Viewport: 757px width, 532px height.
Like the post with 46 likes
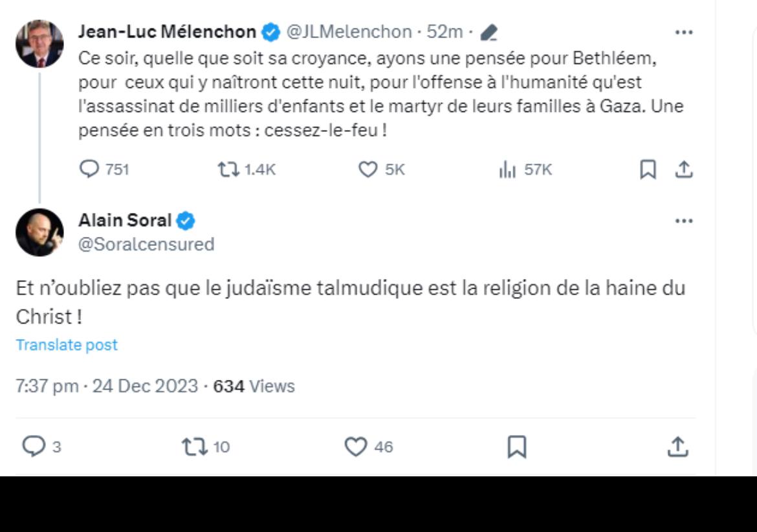tap(355, 447)
